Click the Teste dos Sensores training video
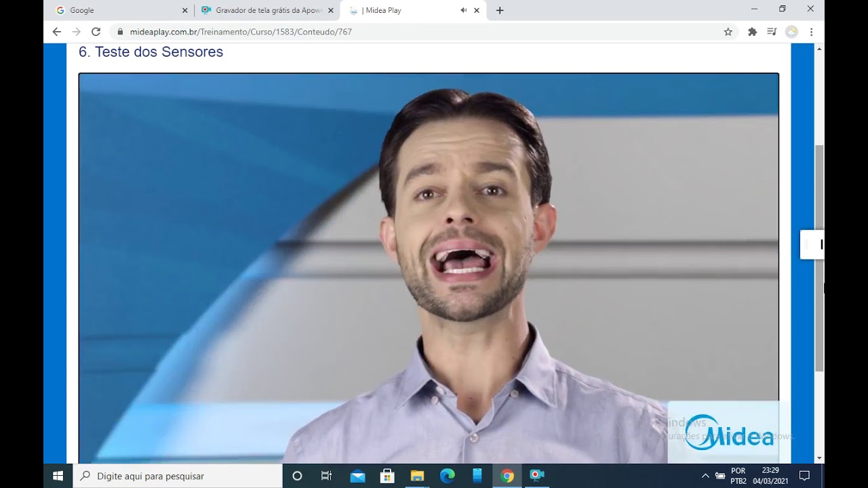Image resolution: width=868 pixels, height=488 pixels. coord(429,268)
